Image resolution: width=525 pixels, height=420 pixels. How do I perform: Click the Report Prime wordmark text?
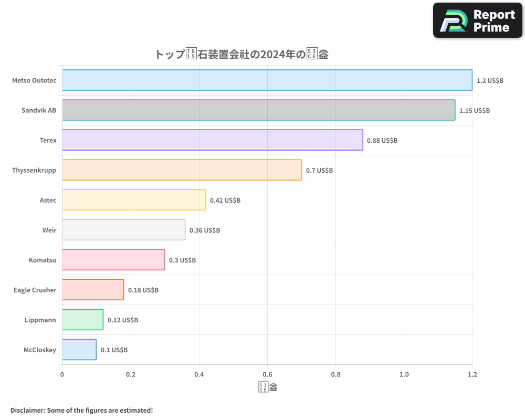pyautogui.click(x=493, y=20)
